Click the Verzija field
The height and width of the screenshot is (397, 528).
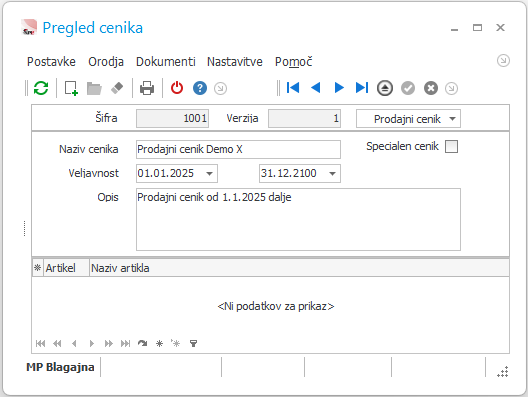304,119
